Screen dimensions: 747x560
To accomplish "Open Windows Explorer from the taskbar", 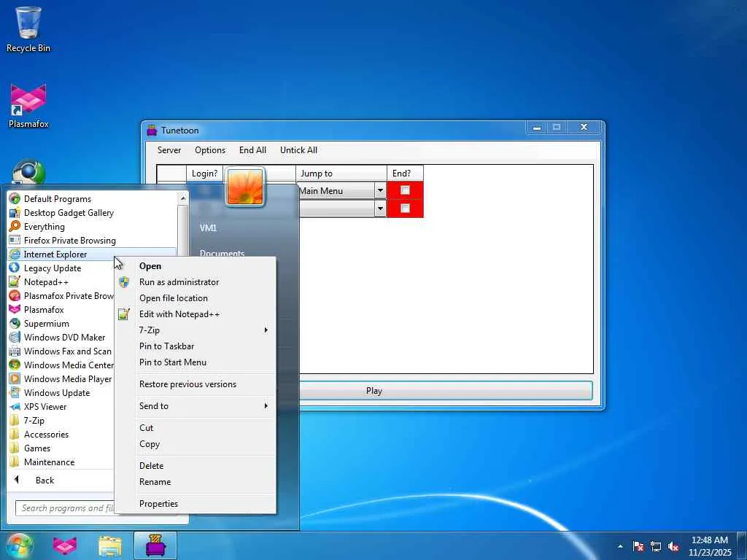I will (110, 545).
